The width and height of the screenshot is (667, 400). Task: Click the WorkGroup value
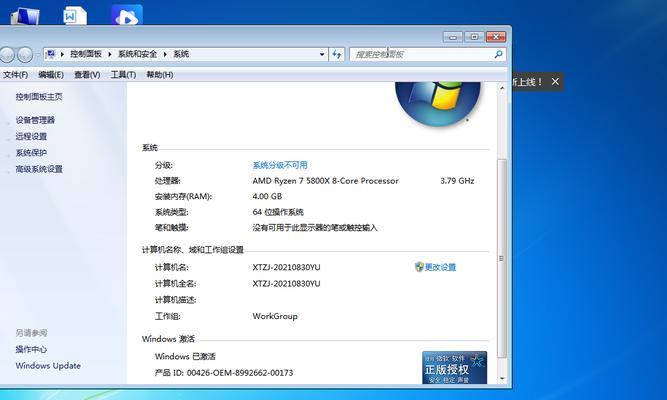click(275, 316)
